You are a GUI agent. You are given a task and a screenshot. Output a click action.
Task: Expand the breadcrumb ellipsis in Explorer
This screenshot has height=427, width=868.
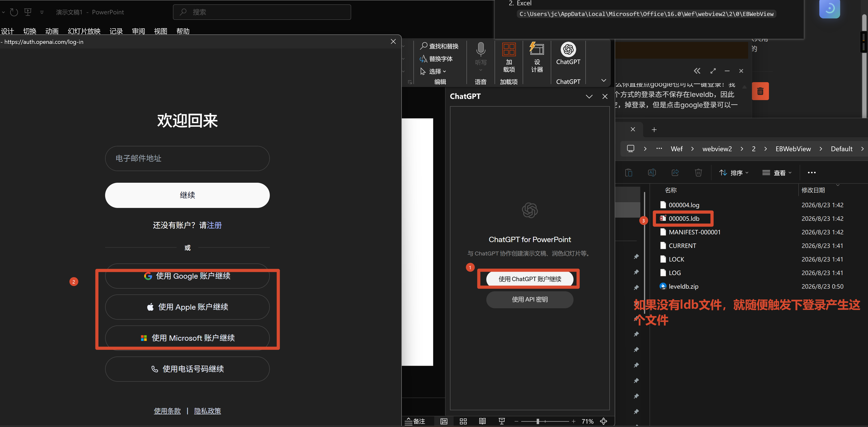click(x=659, y=149)
